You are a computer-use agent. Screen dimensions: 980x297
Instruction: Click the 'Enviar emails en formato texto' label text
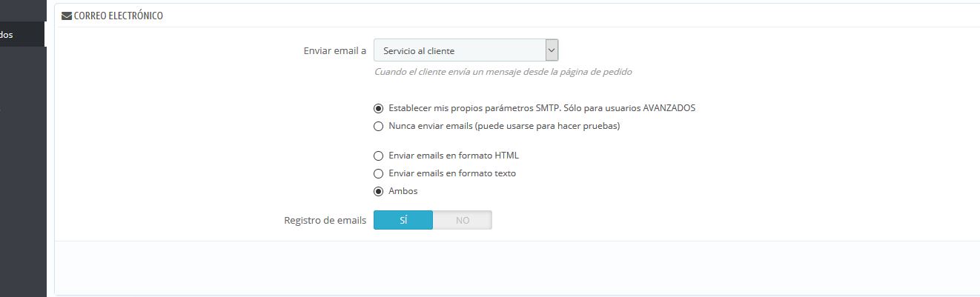pyautogui.click(x=452, y=173)
